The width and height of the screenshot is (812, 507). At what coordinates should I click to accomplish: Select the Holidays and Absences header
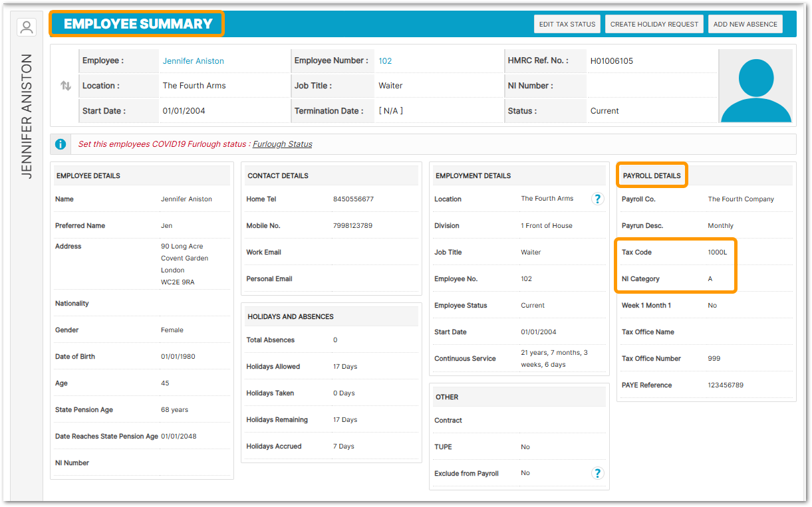pyautogui.click(x=290, y=317)
